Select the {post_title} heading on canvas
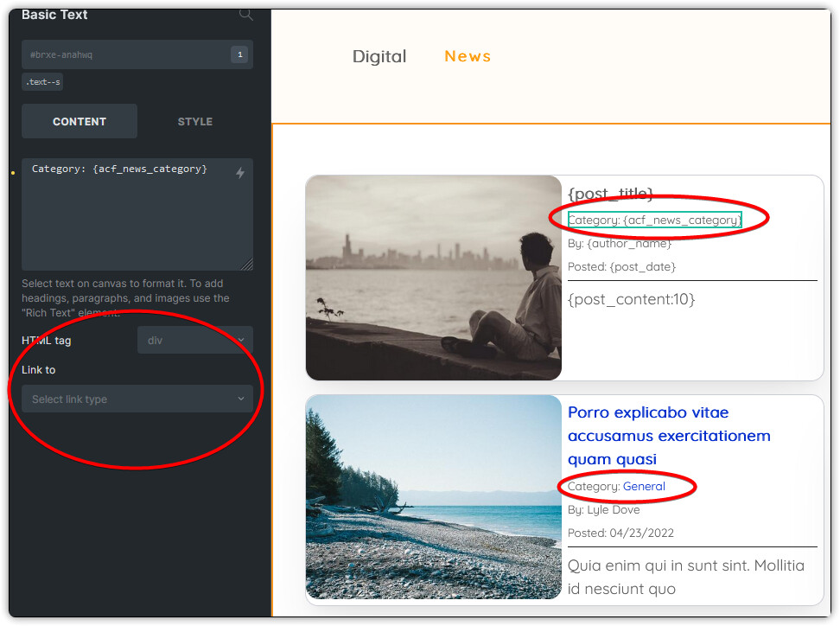This screenshot has width=840, height=626. [x=610, y=193]
